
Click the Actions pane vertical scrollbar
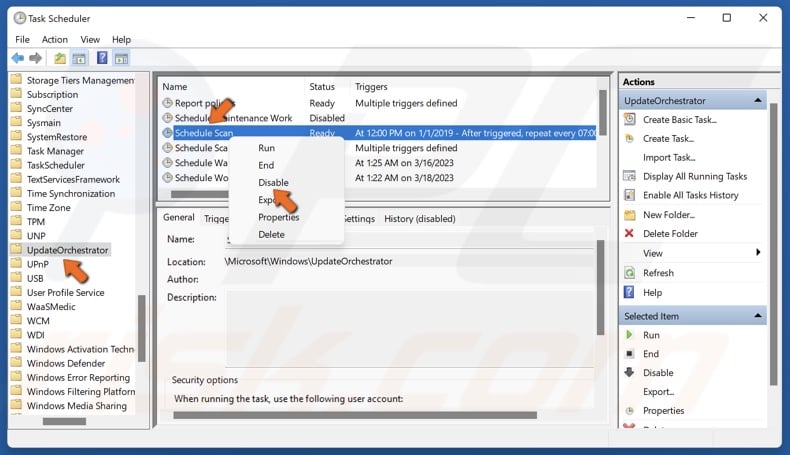(x=774, y=244)
